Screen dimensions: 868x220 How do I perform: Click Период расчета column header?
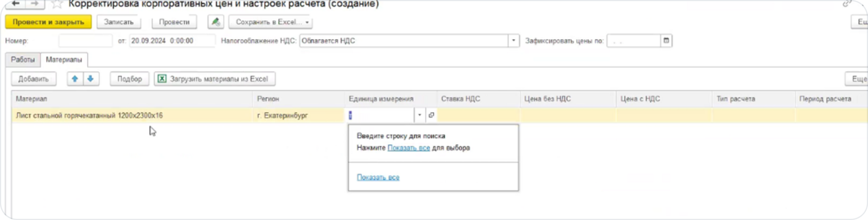pyautogui.click(x=831, y=99)
